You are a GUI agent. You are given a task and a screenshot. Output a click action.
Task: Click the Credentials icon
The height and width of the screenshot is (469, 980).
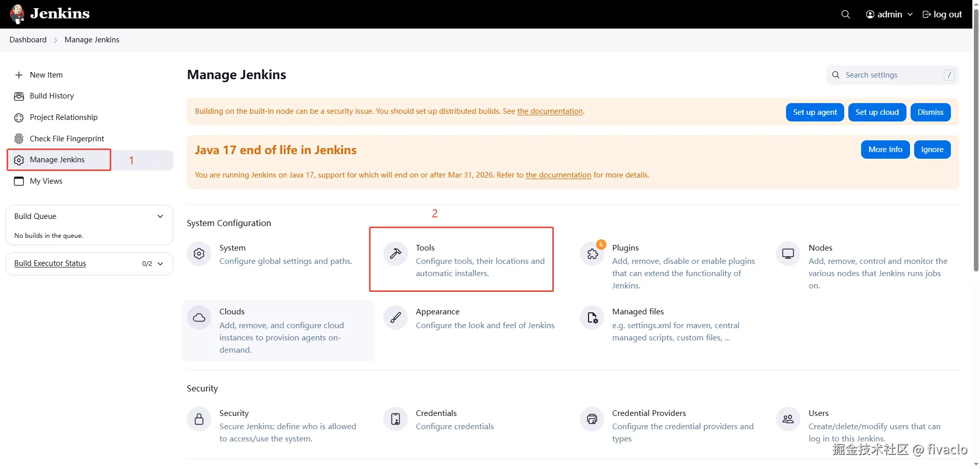coord(396,419)
